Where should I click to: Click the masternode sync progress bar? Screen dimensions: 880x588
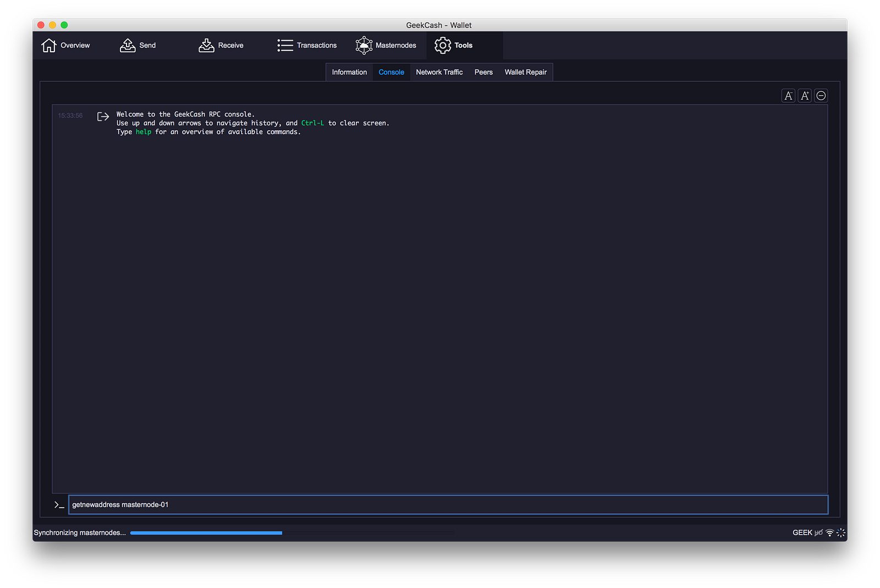(293, 532)
